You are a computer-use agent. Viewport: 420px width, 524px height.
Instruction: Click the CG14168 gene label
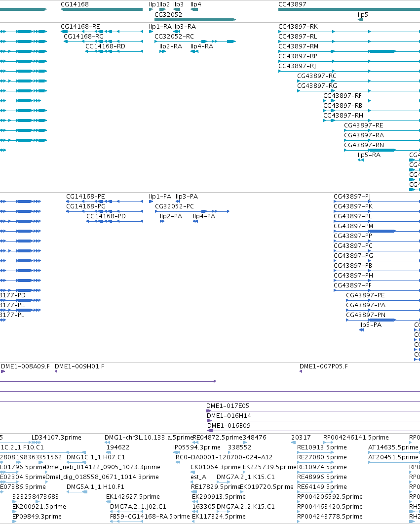pos(75,4)
